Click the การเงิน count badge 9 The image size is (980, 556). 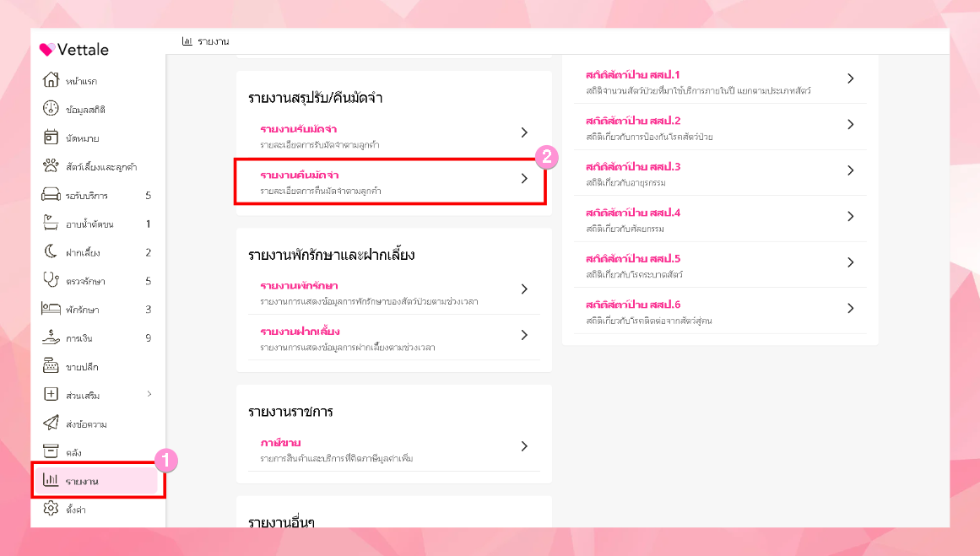pos(148,338)
